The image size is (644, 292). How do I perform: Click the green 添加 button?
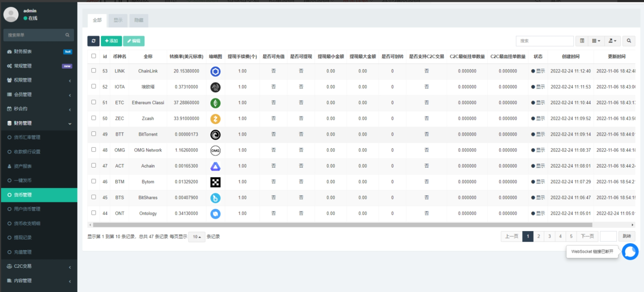coord(111,41)
